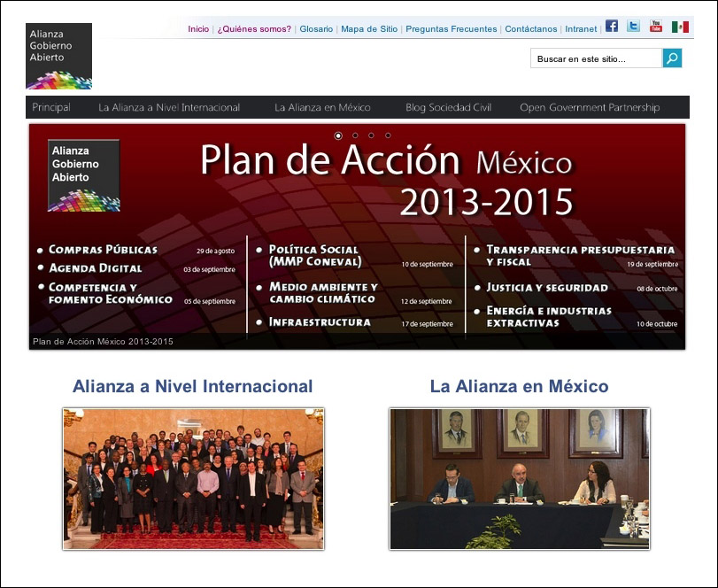Open the Intranet link
This screenshot has height=588, width=718.
(x=581, y=29)
